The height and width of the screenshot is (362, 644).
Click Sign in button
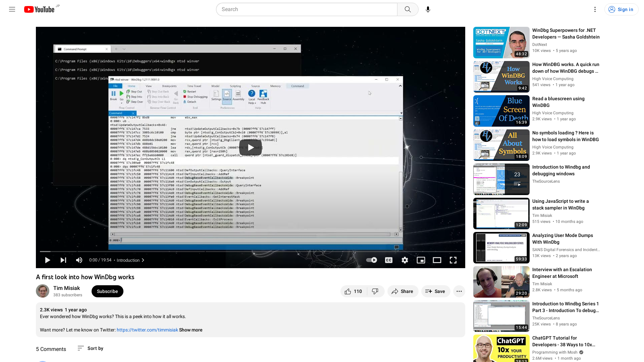click(x=621, y=9)
